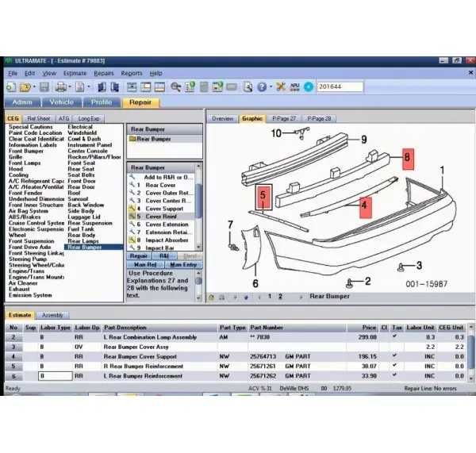Click the New estimate toolbar icon
476x453 pixels.
pos(11,87)
